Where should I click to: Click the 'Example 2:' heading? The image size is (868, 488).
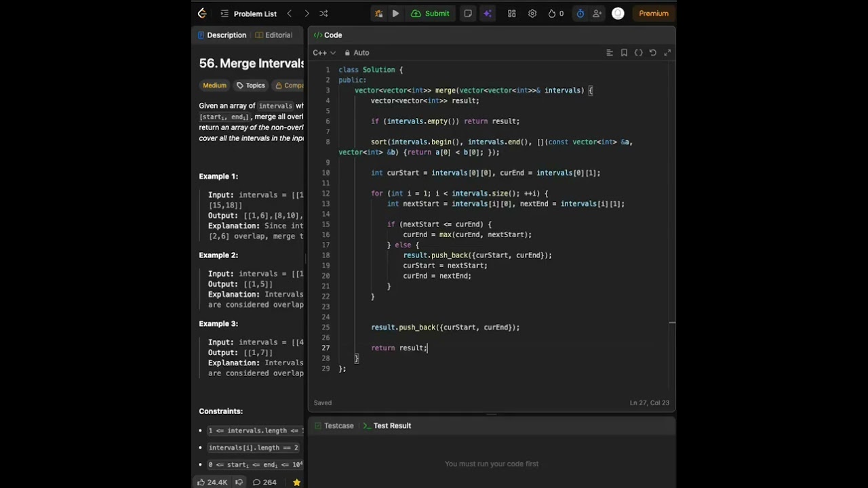coord(218,256)
